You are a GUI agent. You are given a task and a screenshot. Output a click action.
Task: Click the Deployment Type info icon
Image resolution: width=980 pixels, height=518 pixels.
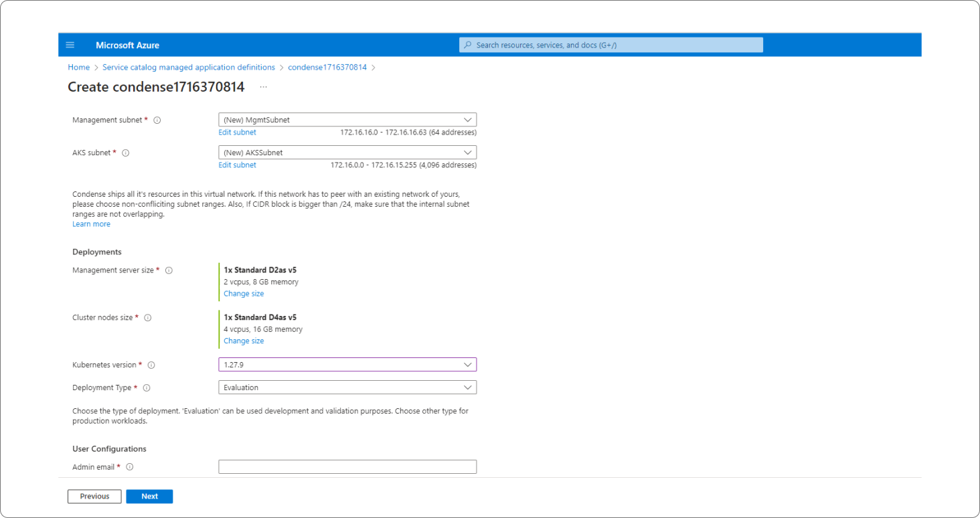click(147, 388)
